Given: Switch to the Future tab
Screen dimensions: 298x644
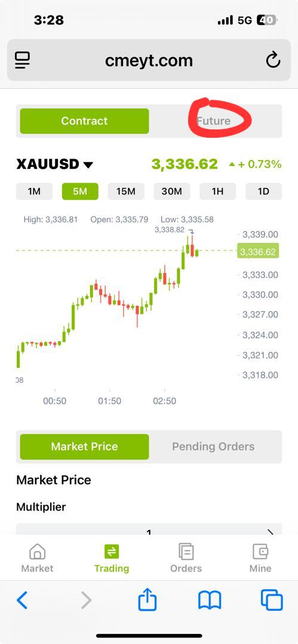Looking at the screenshot, I should click(x=213, y=120).
